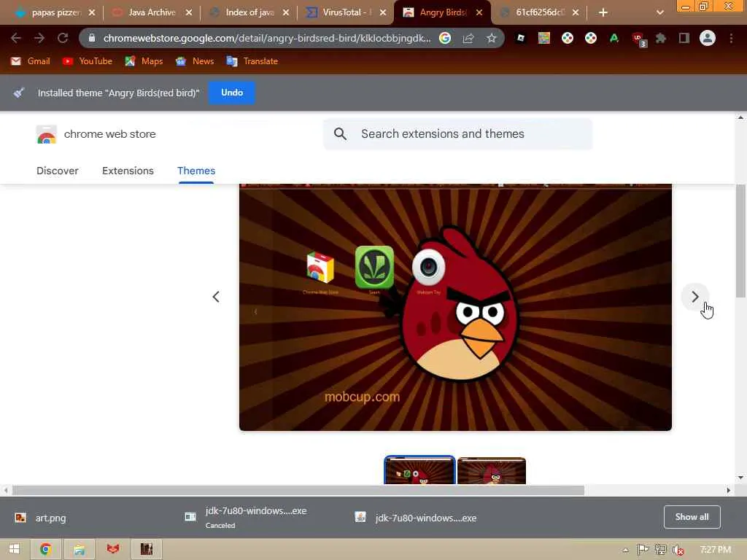Click the canceled jdk-7u80-windows download
This screenshot has width=747, height=560.
pos(246,517)
